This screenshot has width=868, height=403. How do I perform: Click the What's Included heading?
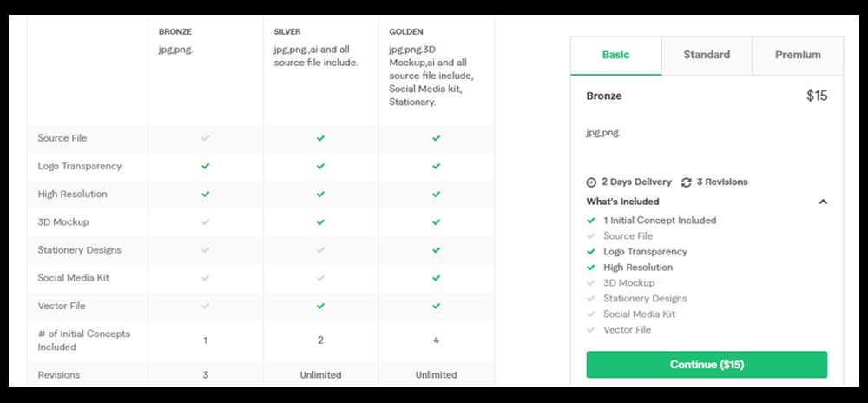622,201
